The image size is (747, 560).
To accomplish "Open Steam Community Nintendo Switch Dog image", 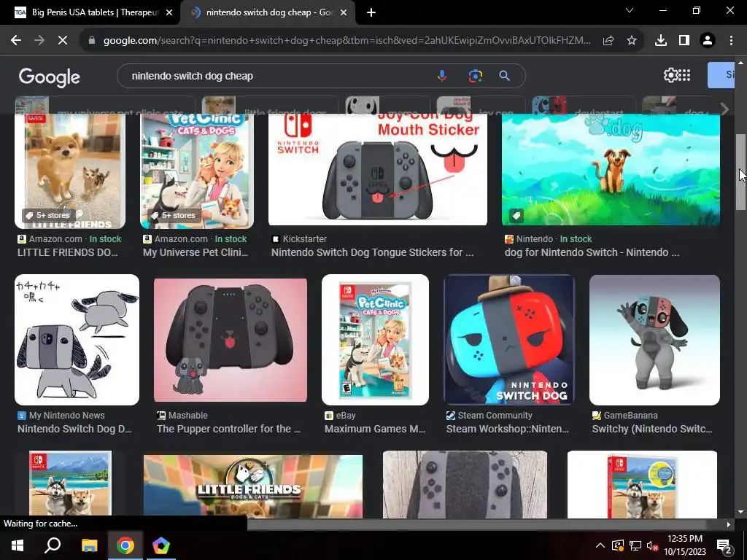I will [x=508, y=340].
